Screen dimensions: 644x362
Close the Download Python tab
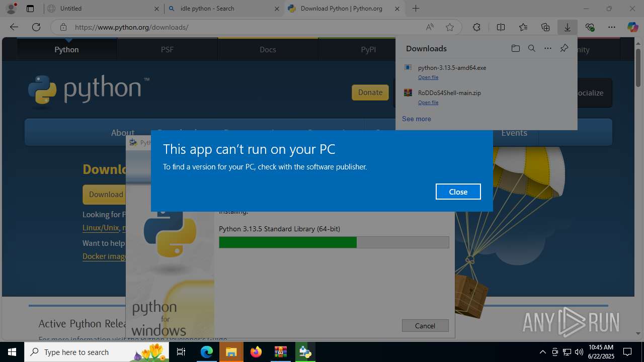pos(397,9)
